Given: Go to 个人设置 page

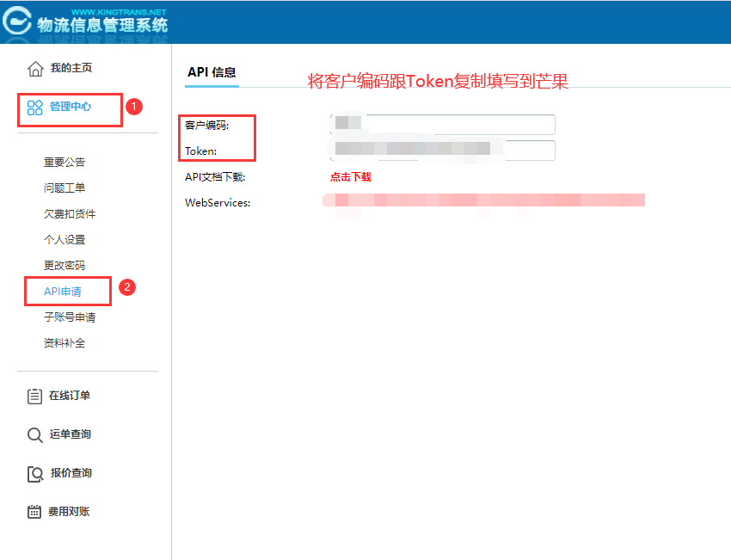Looking at the screenshot, I should click(x=64, y=239).
